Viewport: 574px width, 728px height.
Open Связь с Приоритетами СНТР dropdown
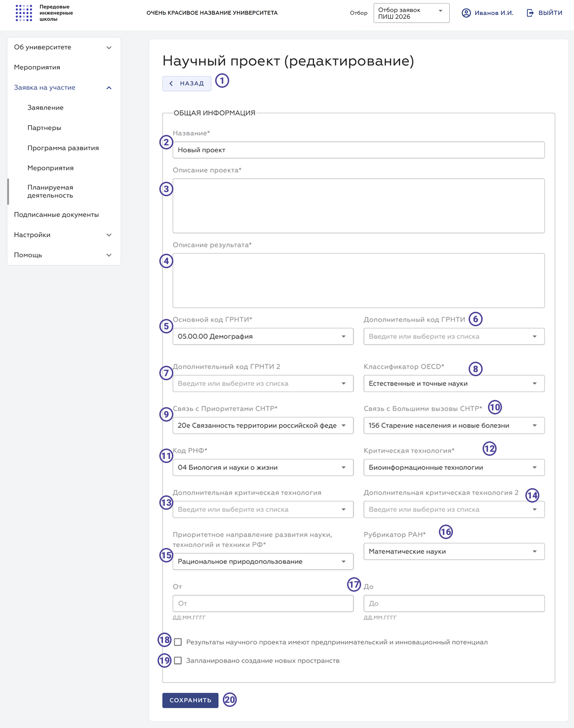263,426
